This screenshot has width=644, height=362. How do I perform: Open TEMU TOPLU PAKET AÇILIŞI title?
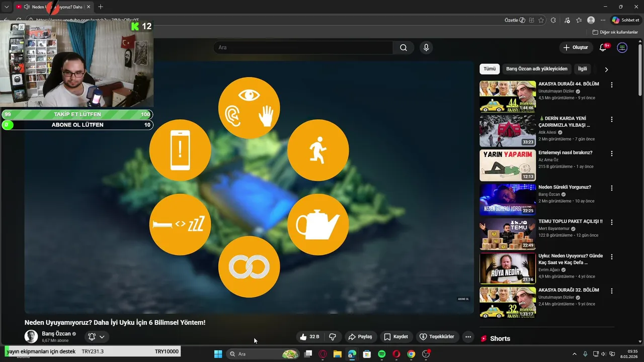571,221
